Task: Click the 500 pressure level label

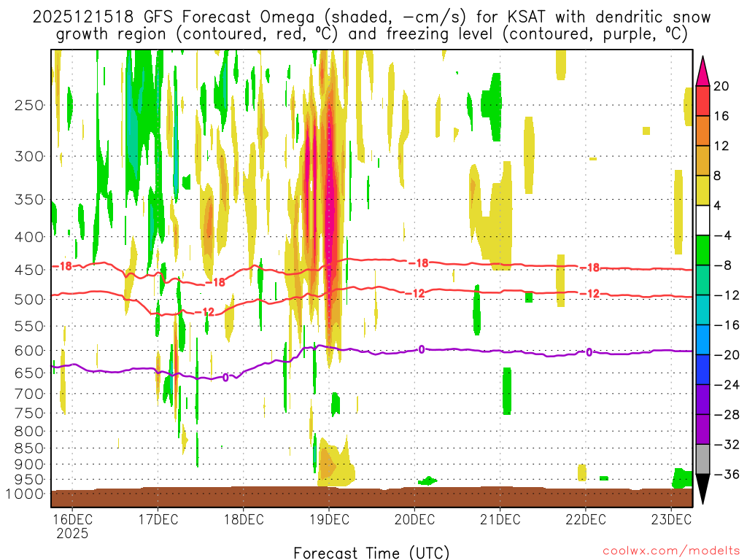Action: [x=29, y=300]
